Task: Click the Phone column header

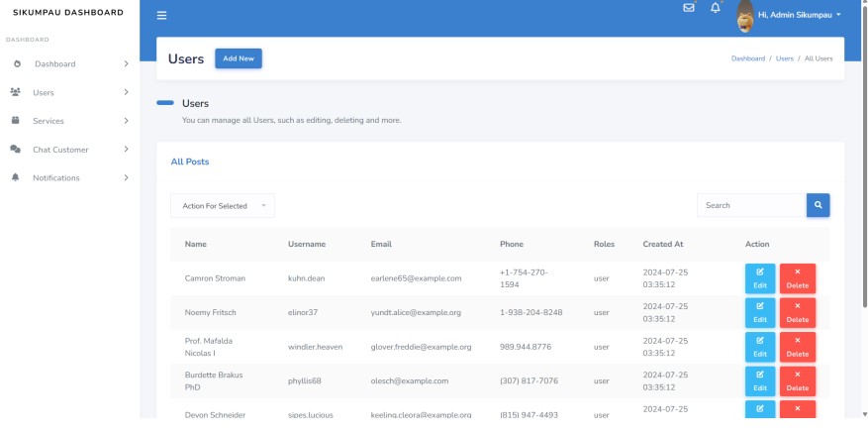Action: point(512,244)
